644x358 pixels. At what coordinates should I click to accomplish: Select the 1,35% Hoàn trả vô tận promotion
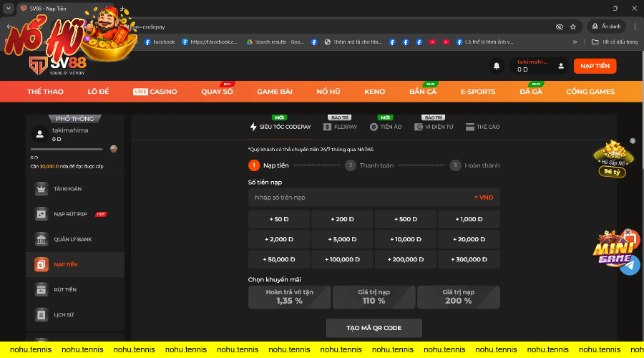289,296
